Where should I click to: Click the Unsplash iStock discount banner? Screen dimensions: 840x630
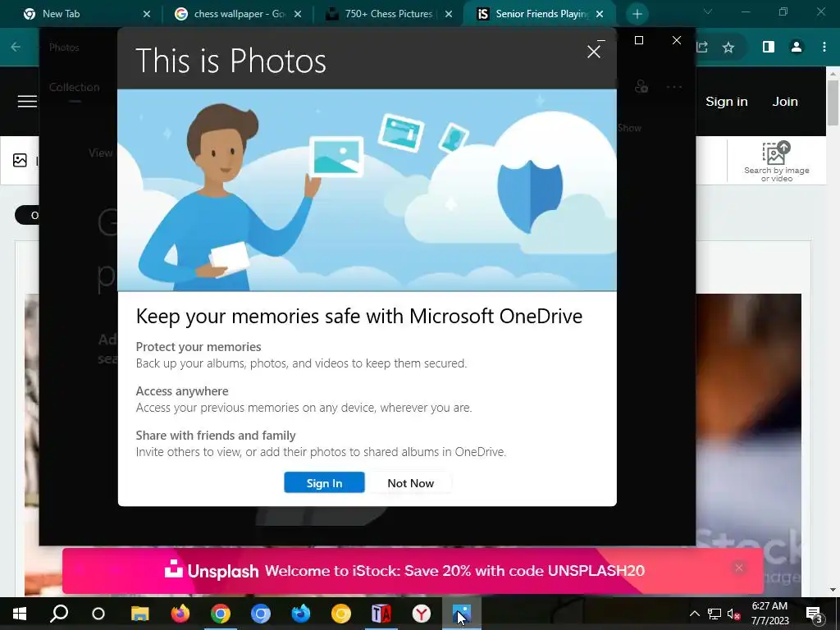click(x=413, y=571)
